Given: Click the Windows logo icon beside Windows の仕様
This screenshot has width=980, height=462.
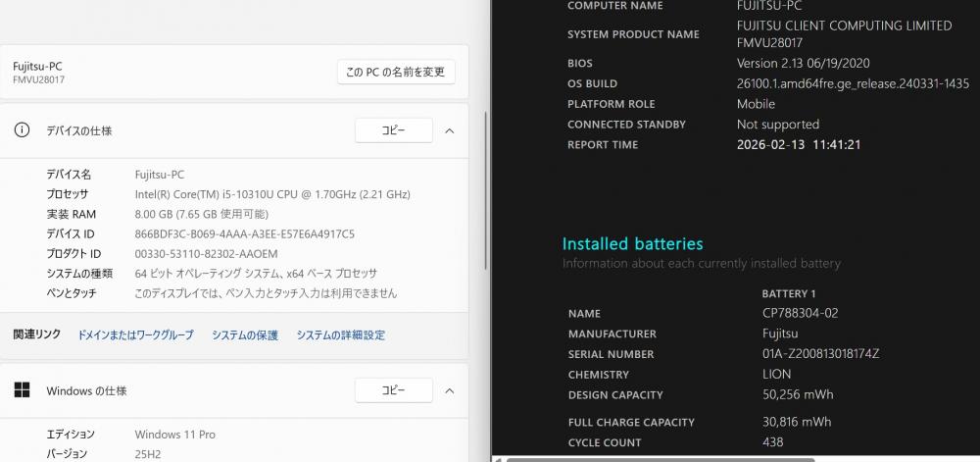Looking at the screenshot, I should point(22,390).
